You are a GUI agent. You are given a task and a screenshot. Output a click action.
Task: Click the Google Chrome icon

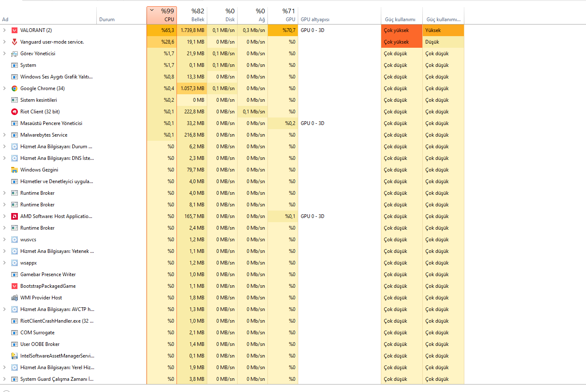[15, 88]
